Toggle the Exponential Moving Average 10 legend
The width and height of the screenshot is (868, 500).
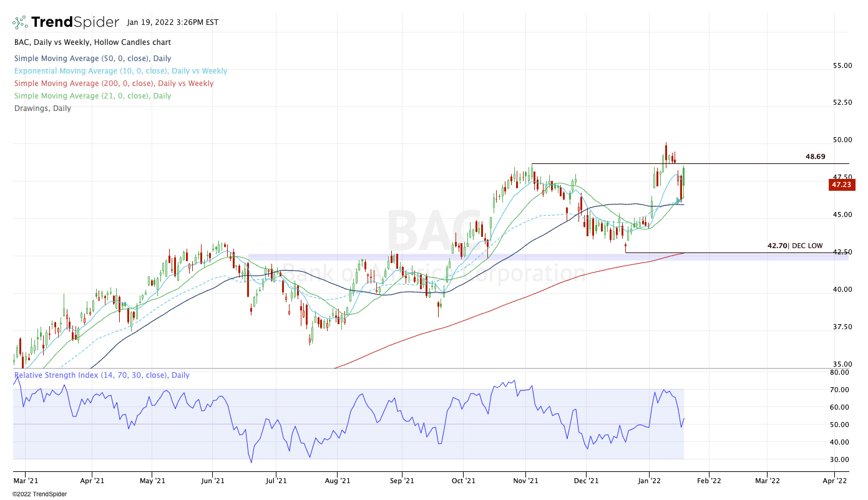click(x=120, y=71)
